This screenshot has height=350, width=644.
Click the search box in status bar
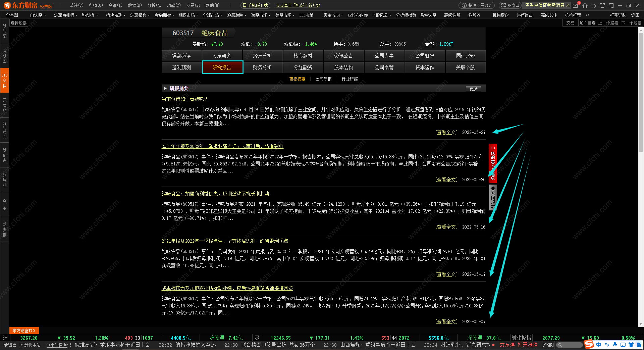click(x=570, y=345)
